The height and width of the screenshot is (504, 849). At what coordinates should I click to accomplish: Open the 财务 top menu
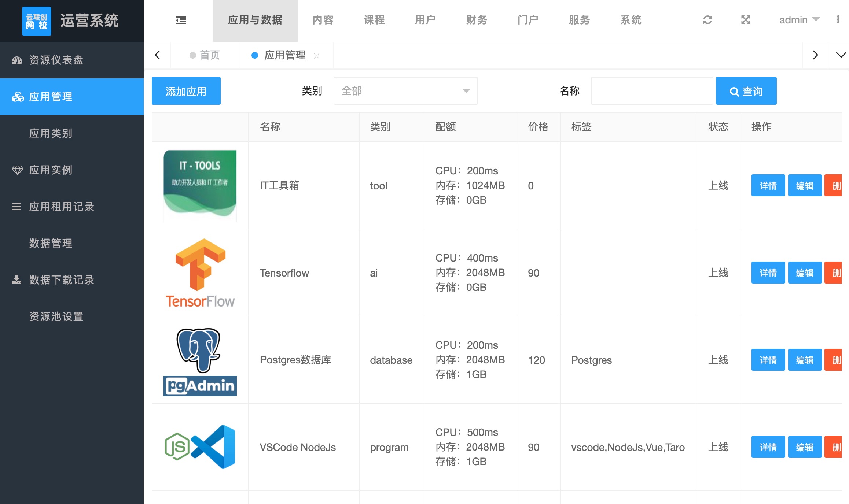pos(477,20)
